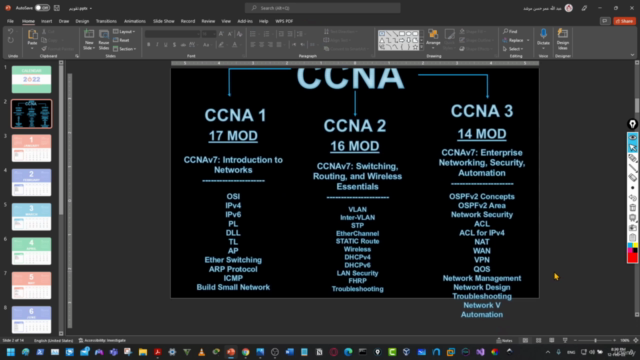The width and height of the screenshot is (640, 360).
Task: Show hidden system tray icons
Action: pyautogui.click(x=548, y=352)
